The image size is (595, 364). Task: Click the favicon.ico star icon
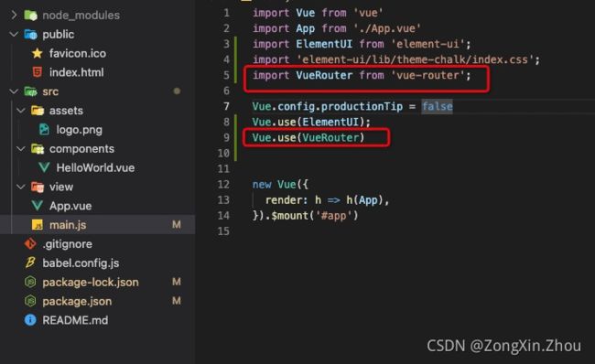38,53
